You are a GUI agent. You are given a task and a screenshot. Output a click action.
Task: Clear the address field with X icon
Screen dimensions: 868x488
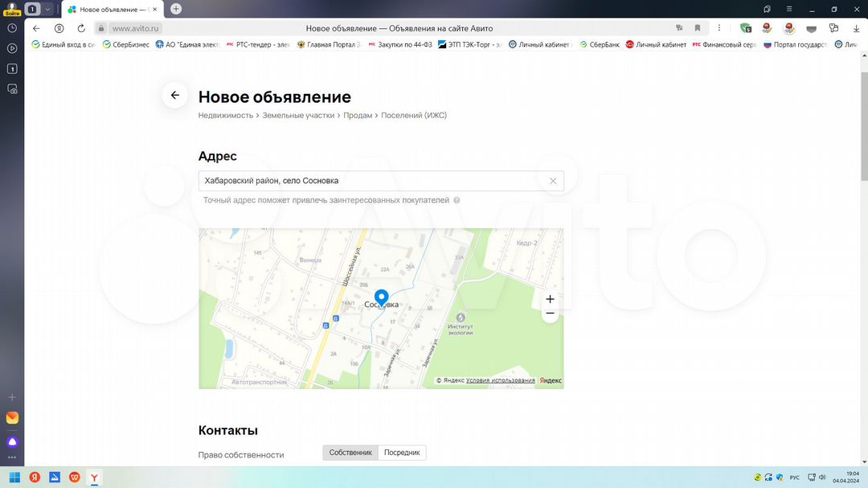553,181
